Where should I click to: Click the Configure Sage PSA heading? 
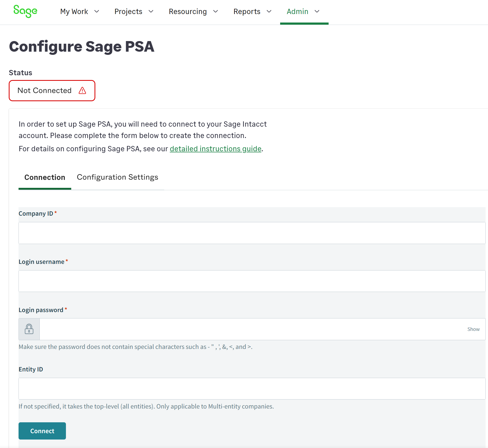(x=82, y=47)
